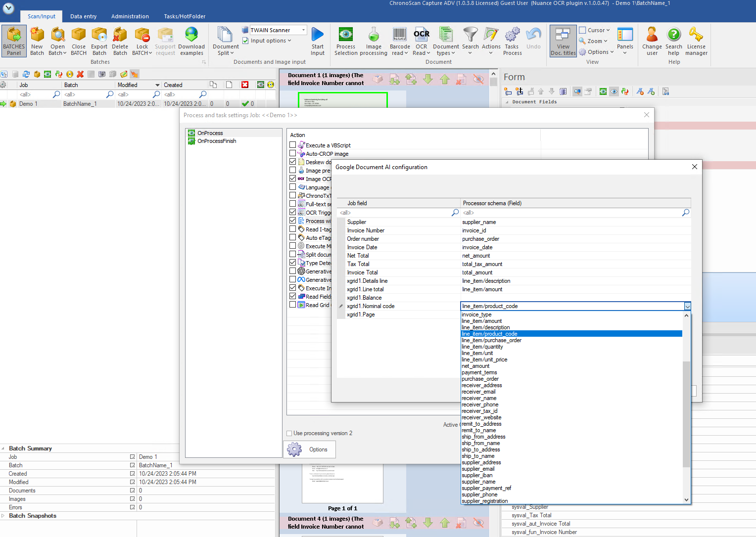Switch to the Data entry tab
Screen dimensions: 756x537
[83, 16]
